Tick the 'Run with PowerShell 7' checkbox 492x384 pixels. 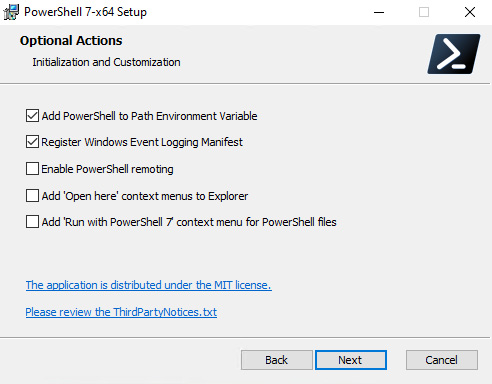click(32, 222)
